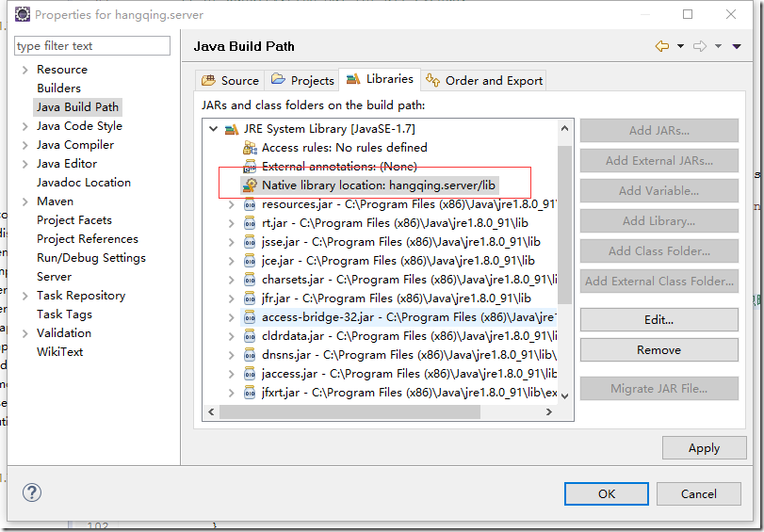Select Task Tags in the sidebar
This screenshot has height=532, width=764.
[x=64, y=314]
